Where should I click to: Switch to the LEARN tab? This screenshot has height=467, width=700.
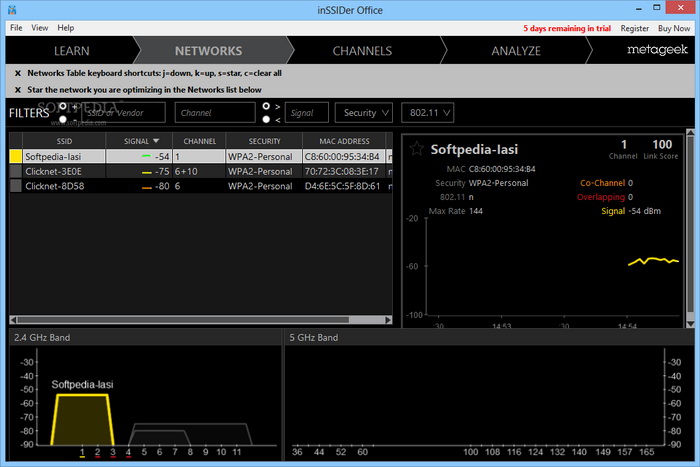[x=71, y=51]
